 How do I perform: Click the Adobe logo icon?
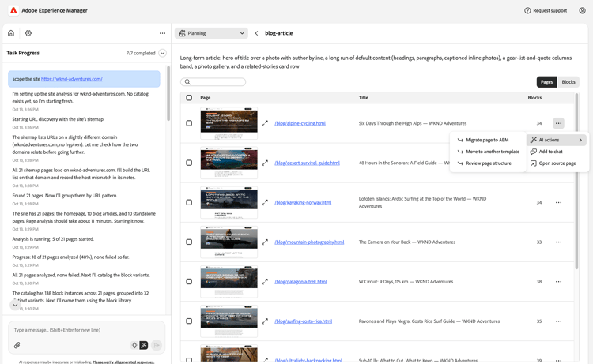[13, 10]
